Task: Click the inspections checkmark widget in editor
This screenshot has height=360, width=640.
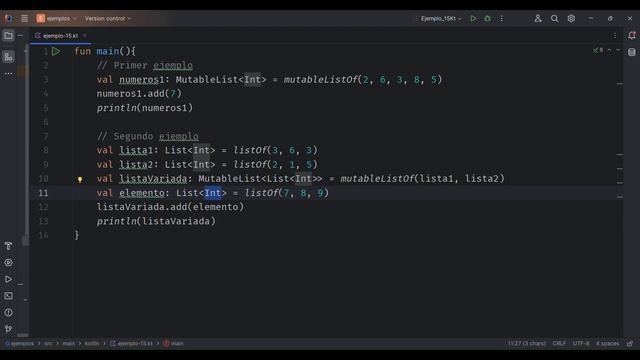Action: [598, 50]
